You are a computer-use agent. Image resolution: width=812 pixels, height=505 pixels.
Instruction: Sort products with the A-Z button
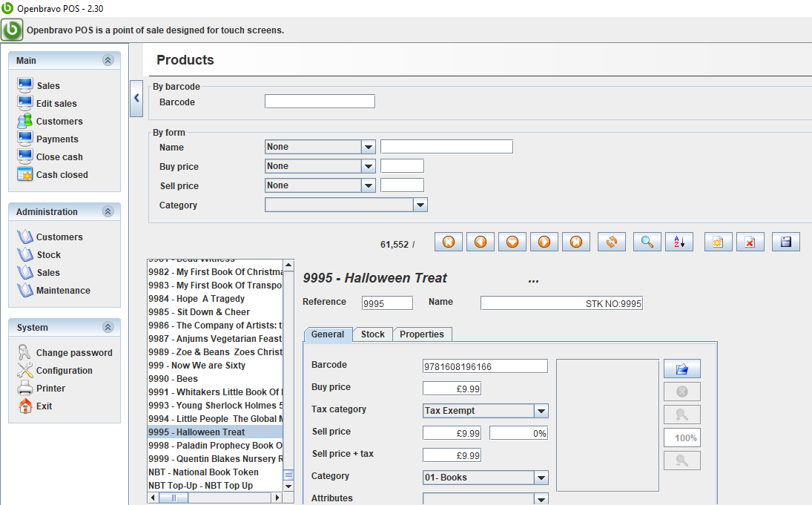[x=679, y=242]
